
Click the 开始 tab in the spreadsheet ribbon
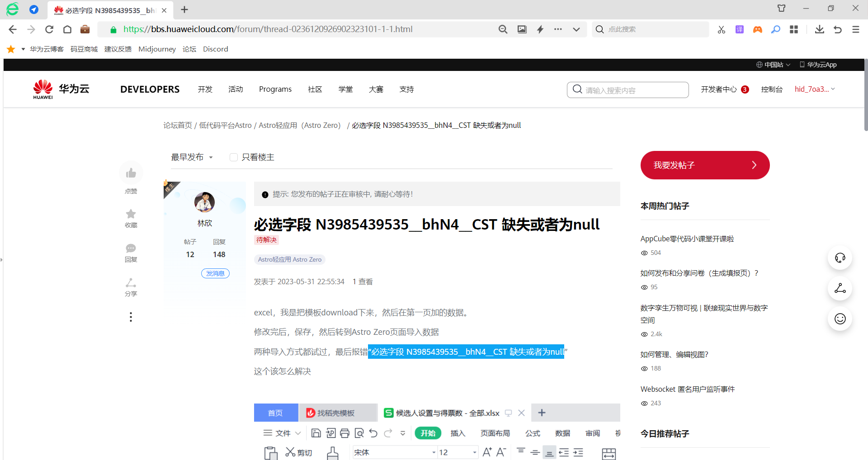click(428, 433)
